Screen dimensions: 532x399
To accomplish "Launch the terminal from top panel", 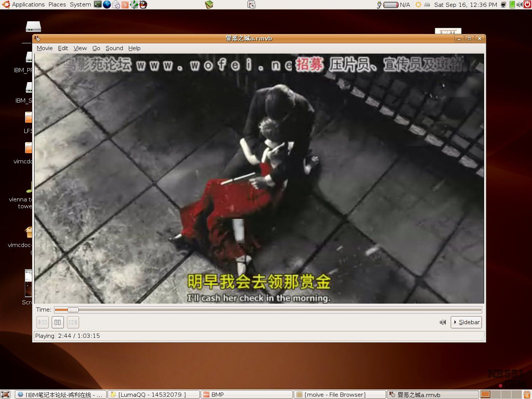I will pyautogui.click(x=98, y=5).
